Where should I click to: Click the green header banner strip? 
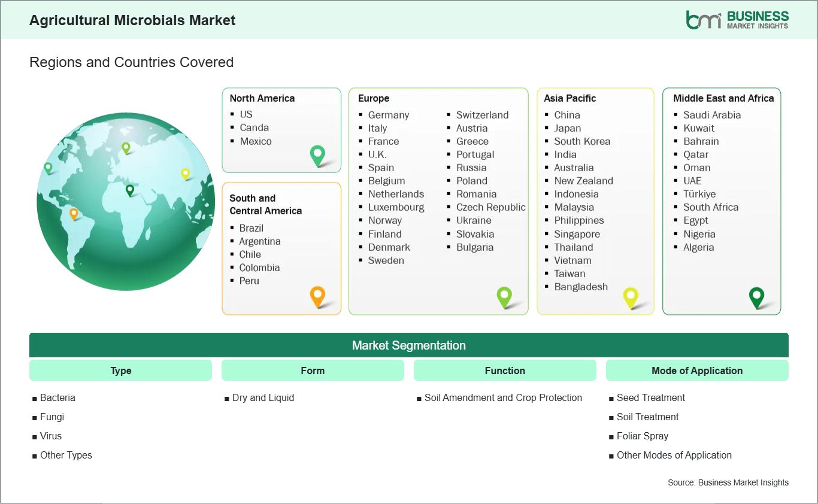click(x=409, y=20)
